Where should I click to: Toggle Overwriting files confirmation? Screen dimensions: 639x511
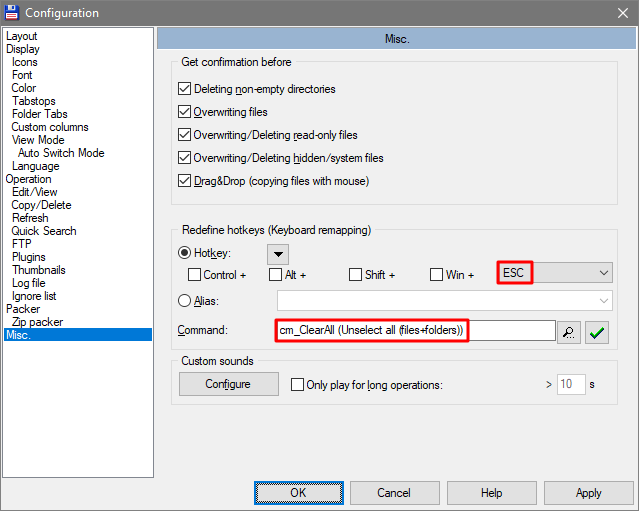185,112
